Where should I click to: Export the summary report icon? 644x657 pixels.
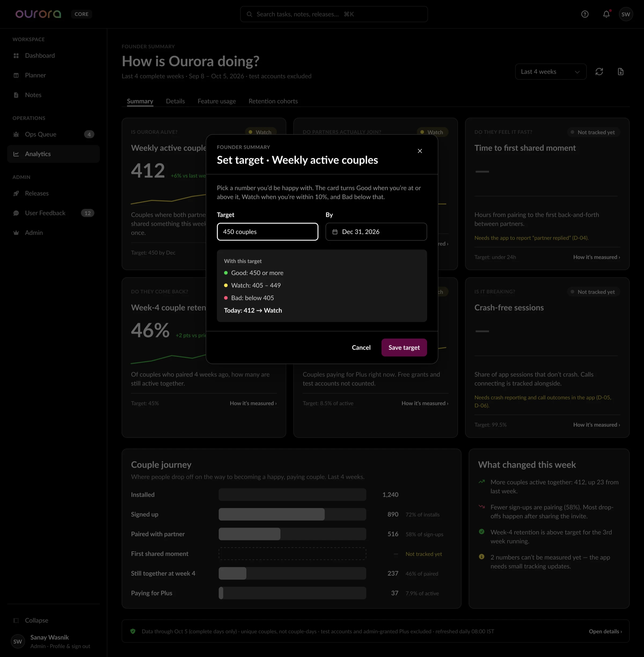[x=620, y=72]
